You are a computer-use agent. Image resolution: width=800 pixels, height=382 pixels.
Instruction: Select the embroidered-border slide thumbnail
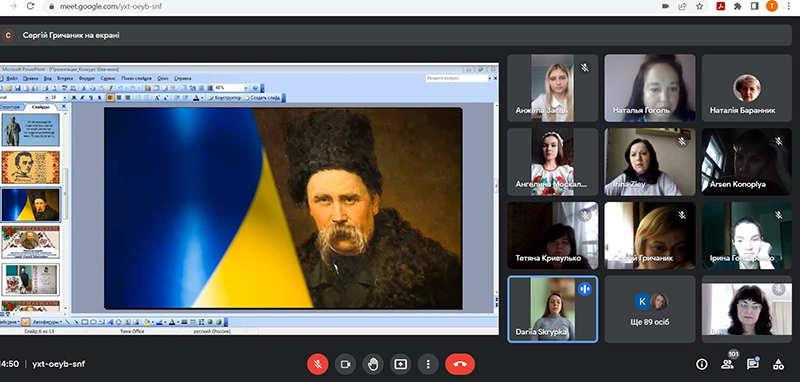31,242
